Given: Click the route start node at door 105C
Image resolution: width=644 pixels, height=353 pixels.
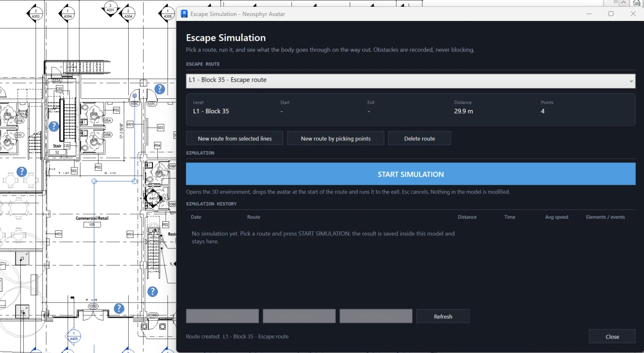Looking at the screenshot, I should (135, 96).
